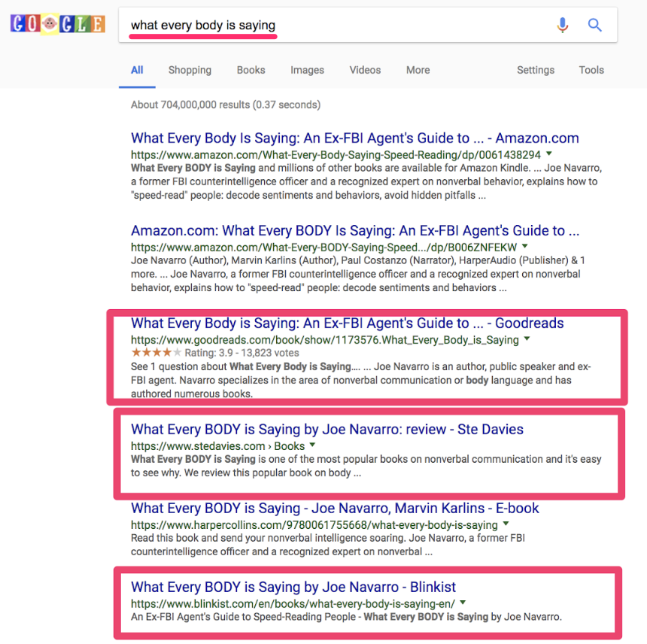Expand dropdown arrow next to stedavies.com Books

click(312, 445)
